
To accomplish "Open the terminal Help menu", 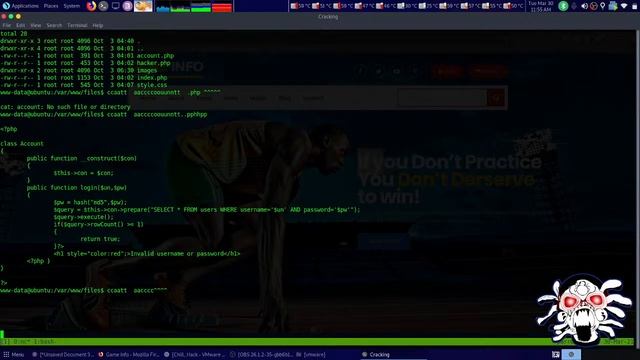I will 98,25.
